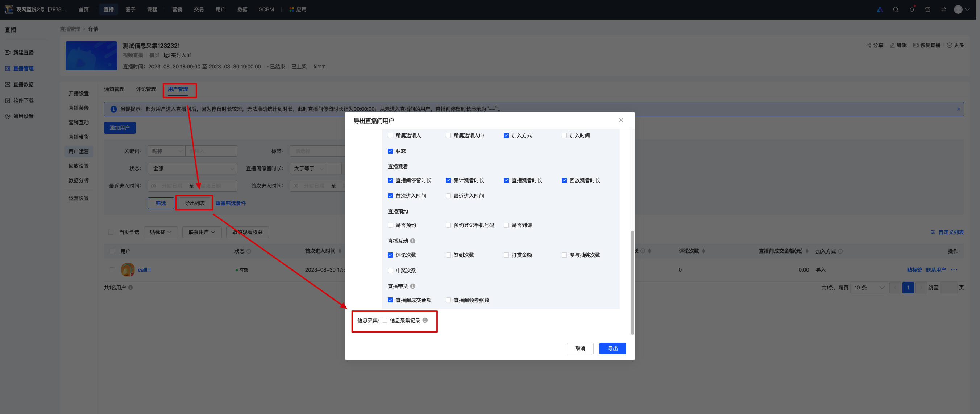
Task: Open 10 条 page size dropdown
Action: point(869,287)
